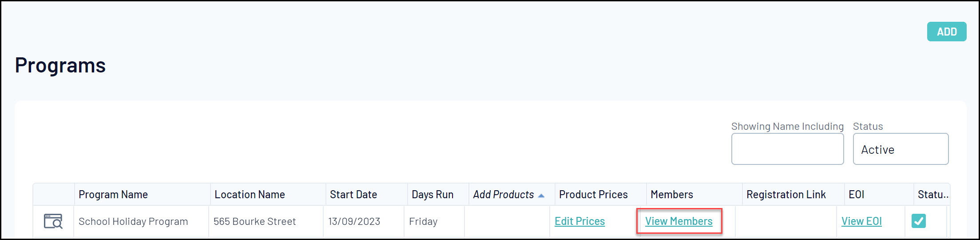Screen dimensions: 980x240
Task: Sort by Start Date column header
Action: point(353,195)
